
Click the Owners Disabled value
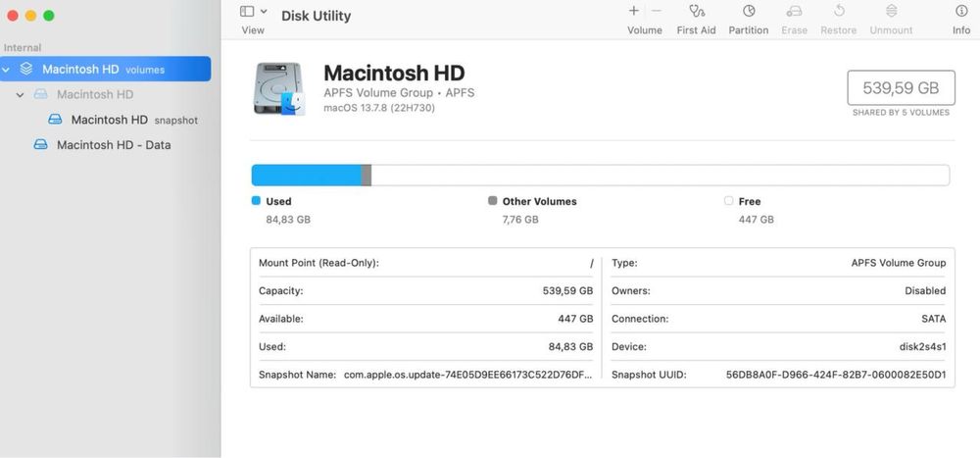click(925, 291)
